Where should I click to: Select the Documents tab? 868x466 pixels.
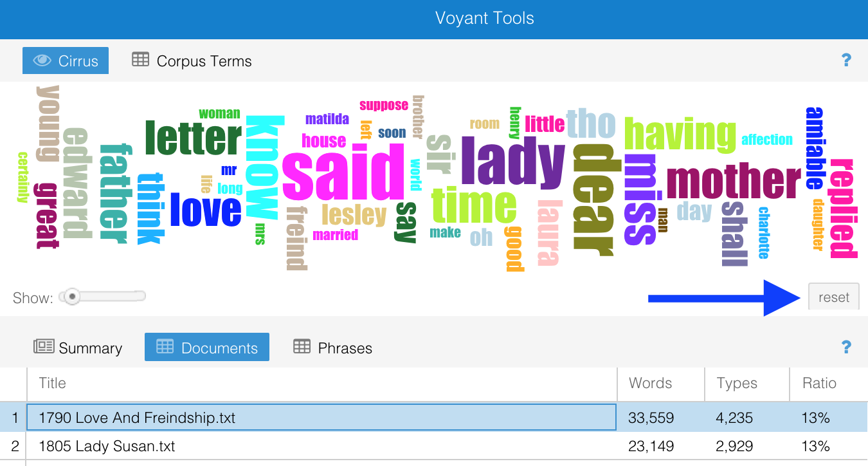[207, 348]
